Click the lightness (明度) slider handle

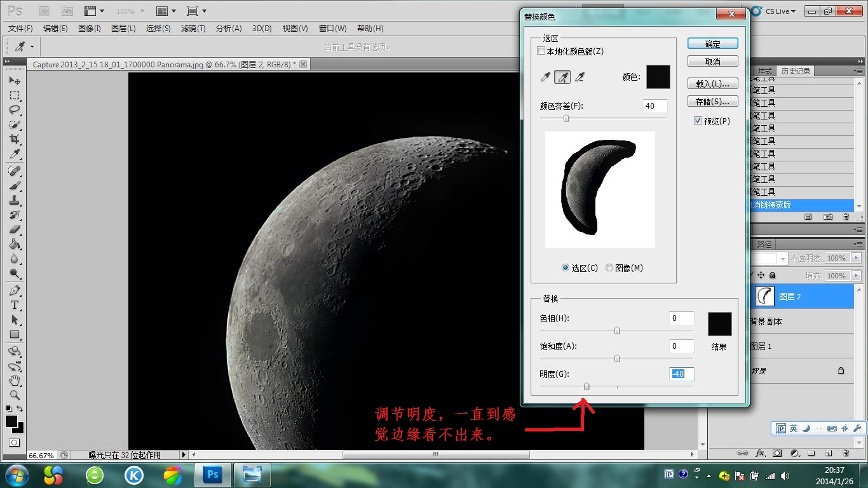tap(587, 386)
